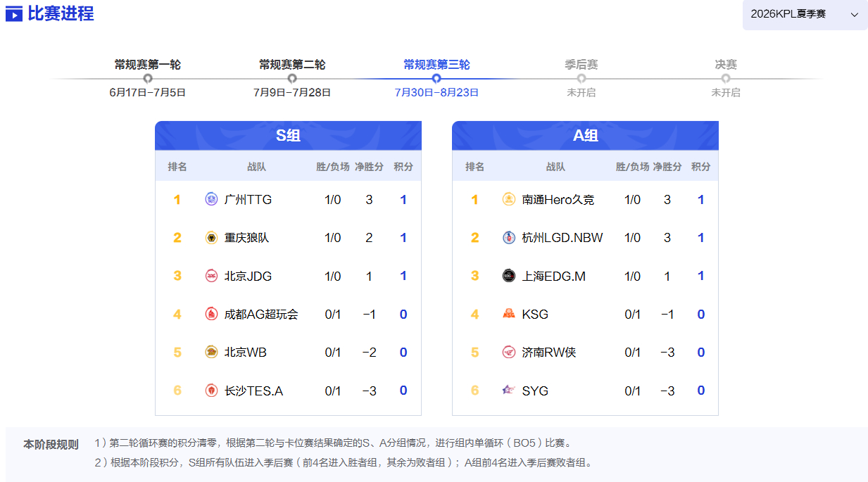
Task: Select the 决赛 stage tab
Action: (x=726, y=65)
